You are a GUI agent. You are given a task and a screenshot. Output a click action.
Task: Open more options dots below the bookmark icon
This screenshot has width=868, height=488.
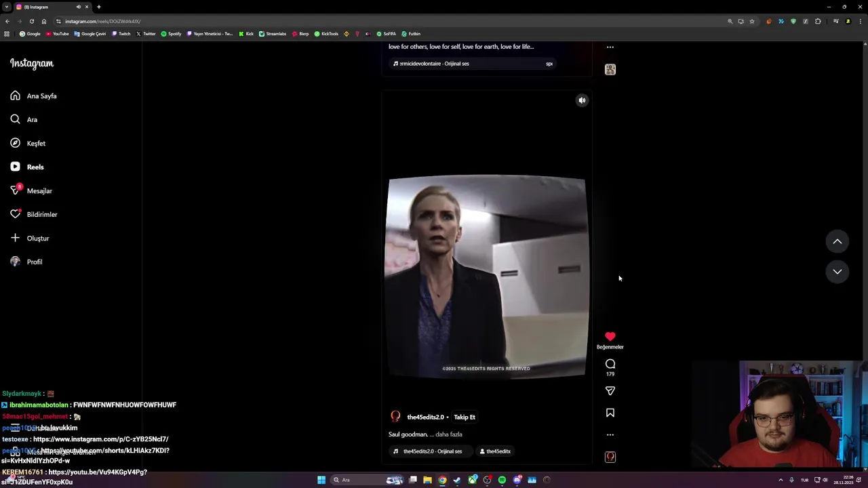pos(610,434)
